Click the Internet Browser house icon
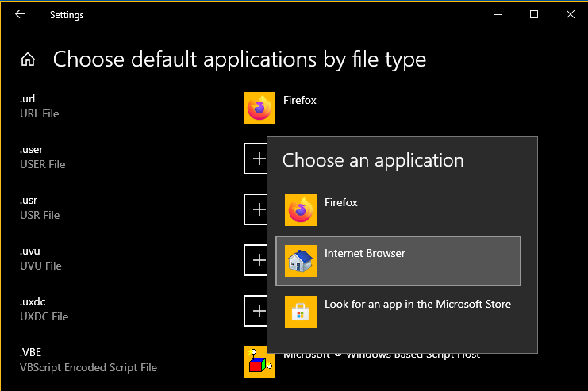The width and height of the screenshot is (588, 391). 301,261
